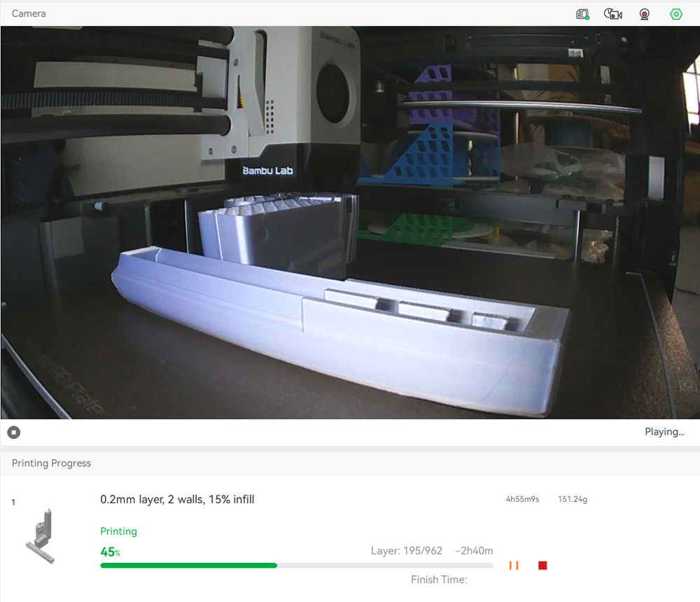Click the 'Printing' status text

click(x=119, y=531)
